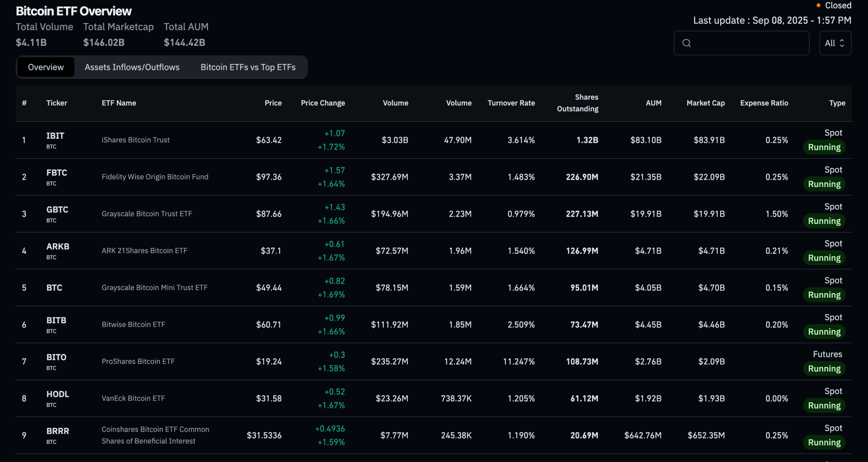Click the 11.247% turnover rate cell
868x462 pixels.
pos(519,362)
